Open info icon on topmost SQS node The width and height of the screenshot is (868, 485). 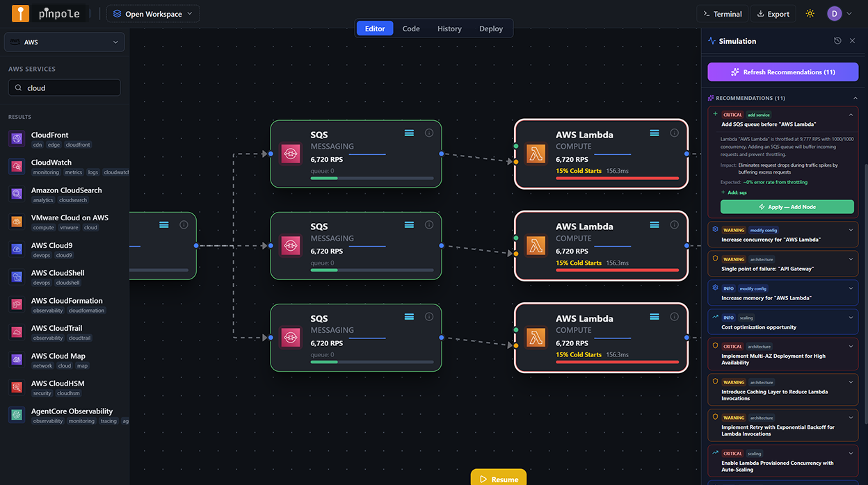429,133
